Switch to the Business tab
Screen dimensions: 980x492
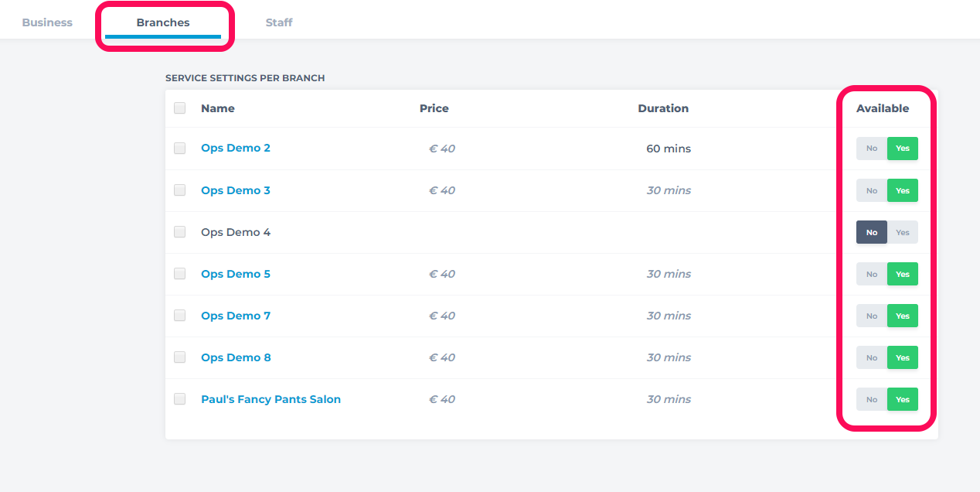[x=47, y=22]
